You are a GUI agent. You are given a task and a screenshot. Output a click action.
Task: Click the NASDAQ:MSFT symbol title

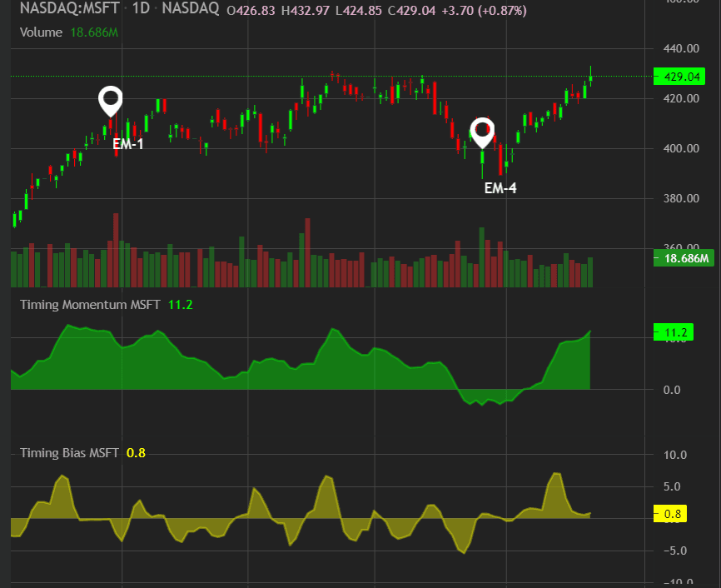coord(69,8)
